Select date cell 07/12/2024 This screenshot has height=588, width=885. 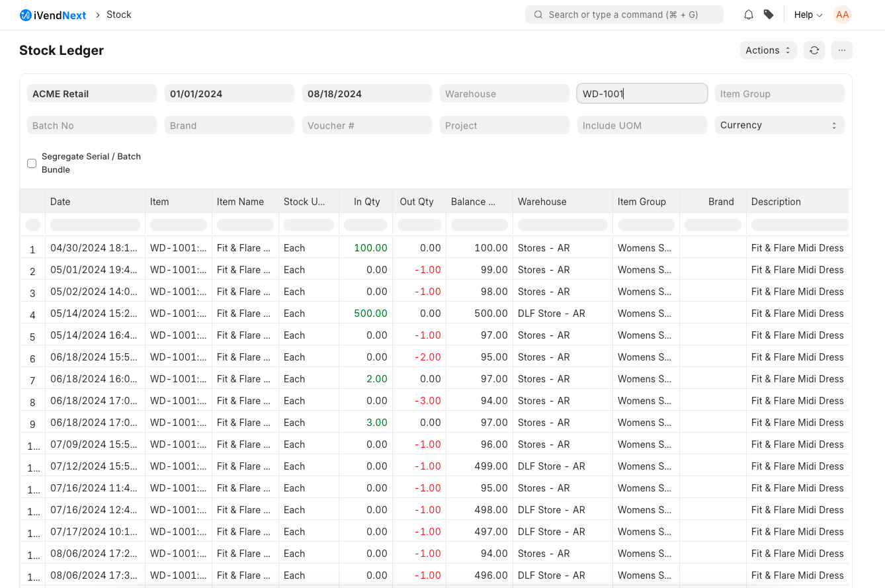(x=94, y=466)
